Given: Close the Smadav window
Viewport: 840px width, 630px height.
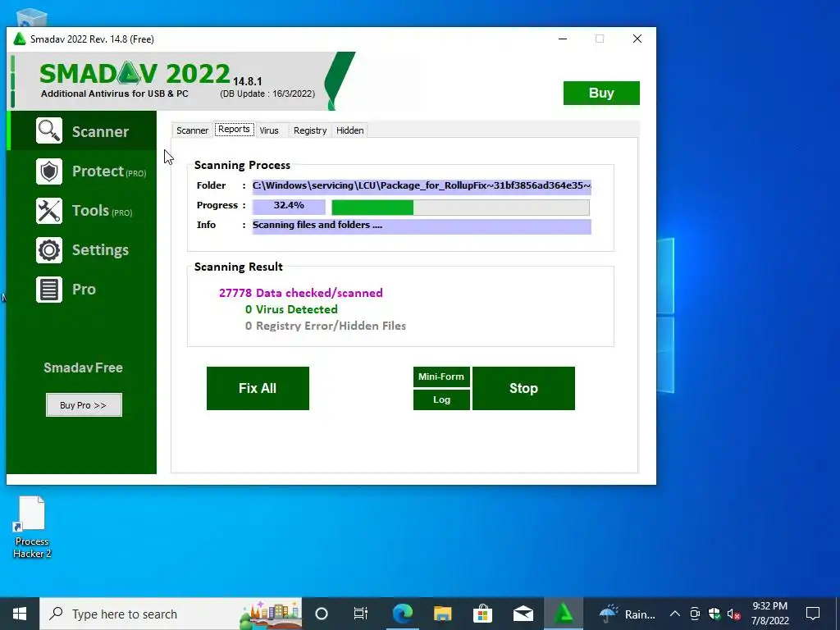Looking at the screenshot, I should click(637, 39).
